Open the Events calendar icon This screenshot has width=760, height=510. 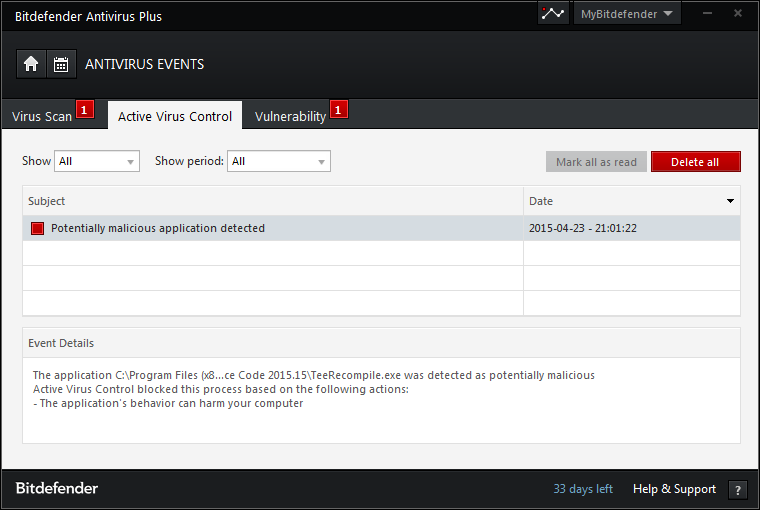pyautogui.click(x=61, y=64)
